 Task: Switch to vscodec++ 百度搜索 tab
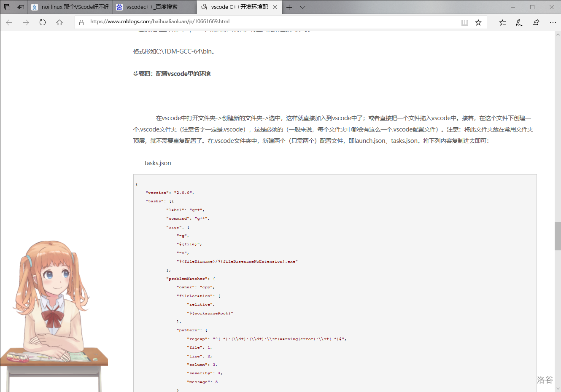click(154, 7)
